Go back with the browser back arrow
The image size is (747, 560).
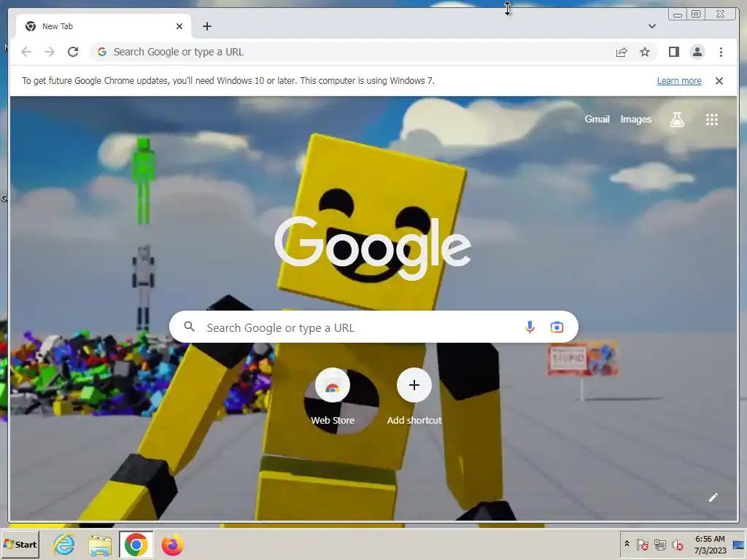[26, 52]
